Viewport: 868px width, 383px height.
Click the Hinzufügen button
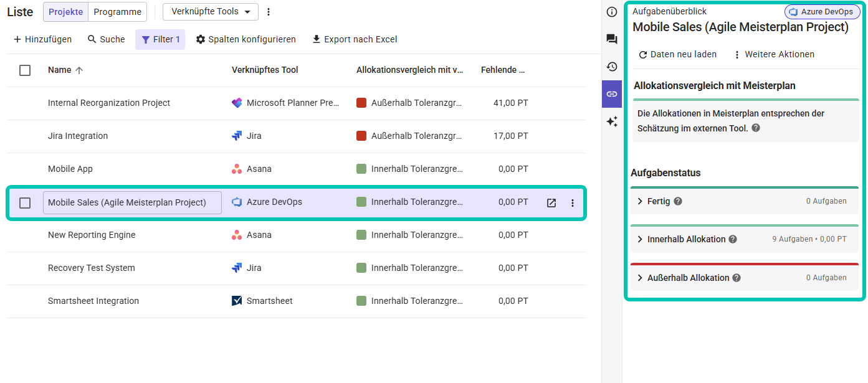(42, 39)
